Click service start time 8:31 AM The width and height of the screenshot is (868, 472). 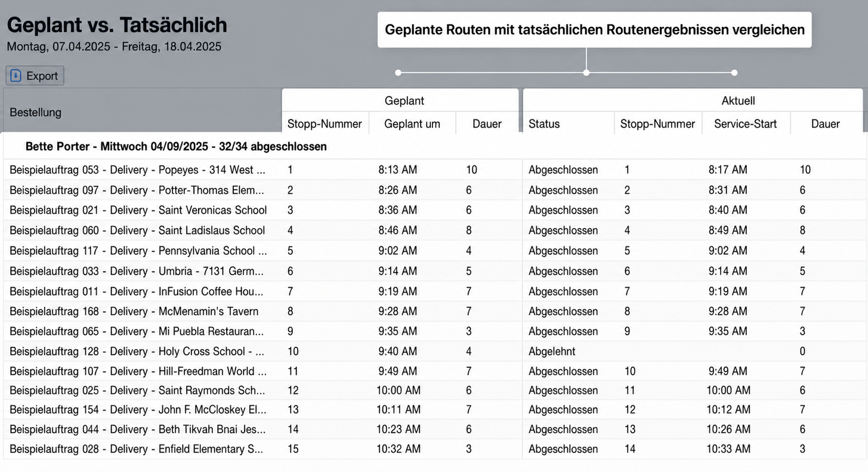[x=728, y=190]
